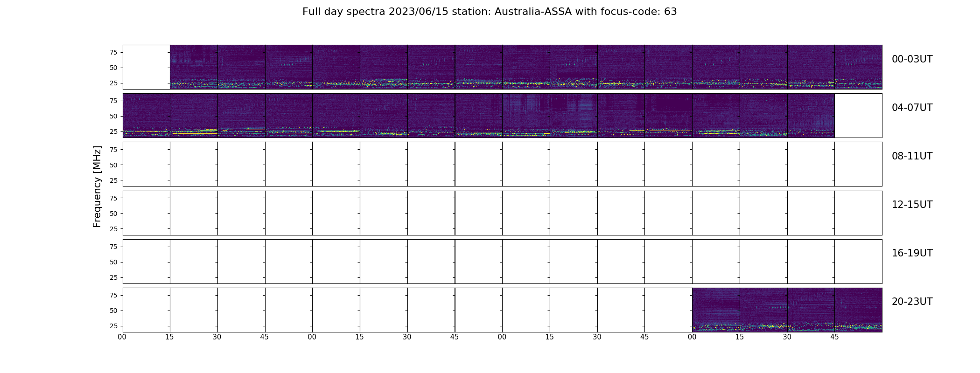
Task: Click the 06:00 UT spectrogram panel
Action: (x=526, y=116)
